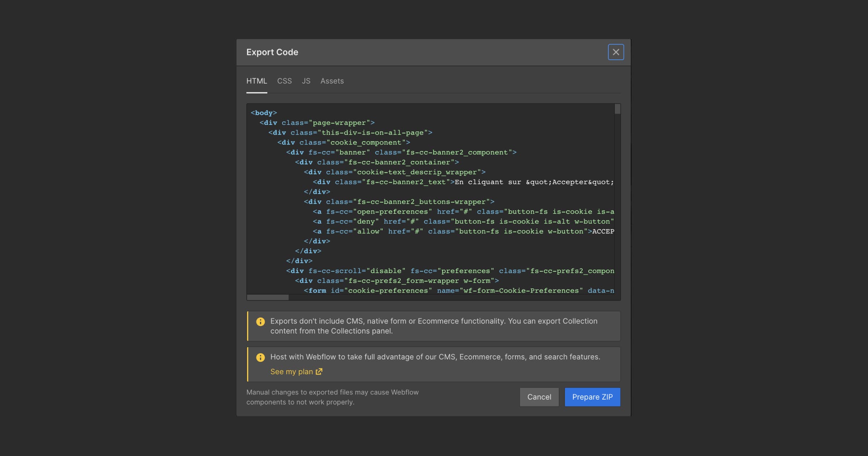Switch to the JS tab
Viewport: 868px width, 456px height.
tap(306, 81)
